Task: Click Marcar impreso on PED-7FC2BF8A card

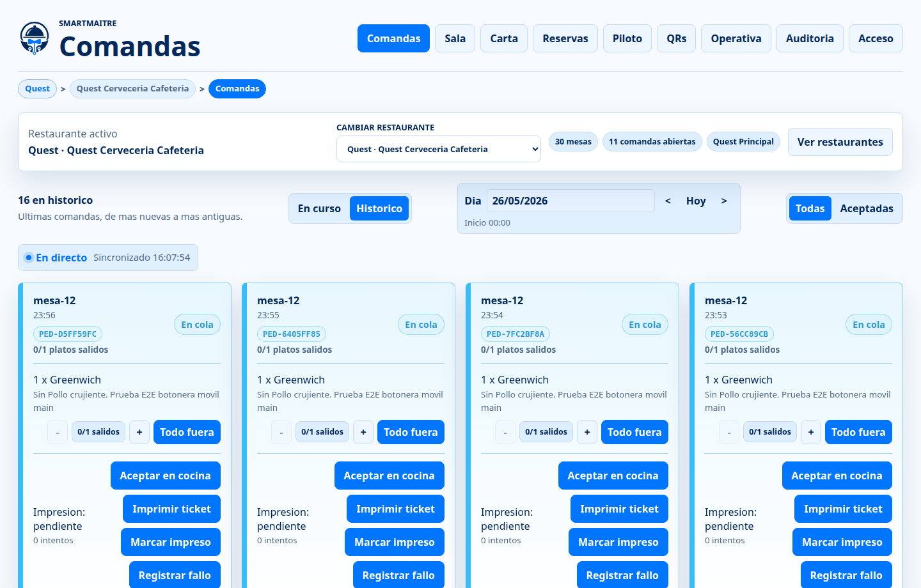Action: point(618,542)
